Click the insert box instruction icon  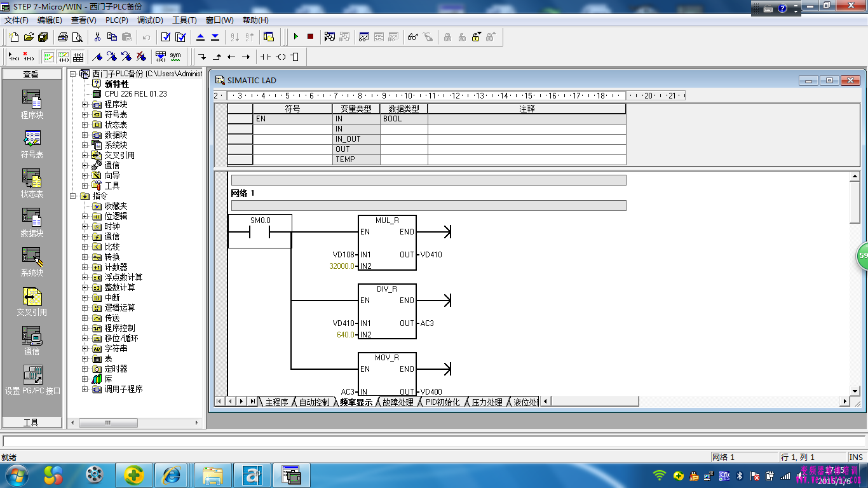coord(295,57)
